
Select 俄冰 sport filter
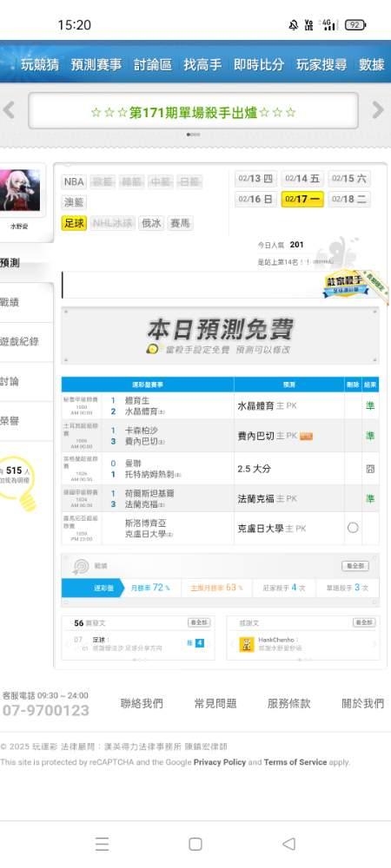click(151, 224)
